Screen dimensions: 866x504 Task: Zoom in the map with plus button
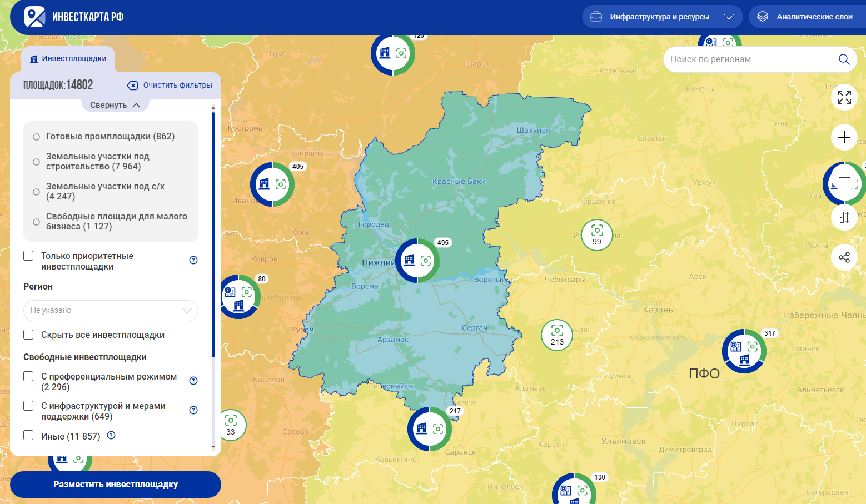[x=844, y=137]
